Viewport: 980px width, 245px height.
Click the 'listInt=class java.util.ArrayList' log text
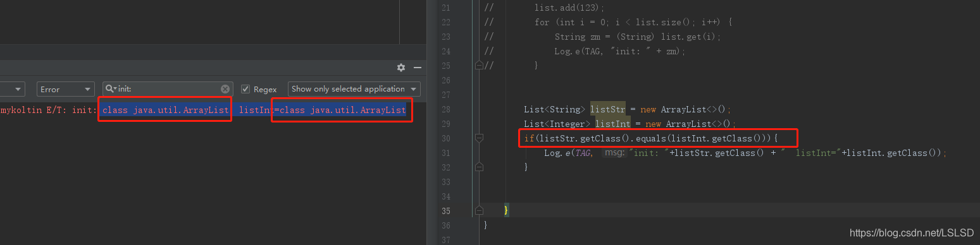322,111
